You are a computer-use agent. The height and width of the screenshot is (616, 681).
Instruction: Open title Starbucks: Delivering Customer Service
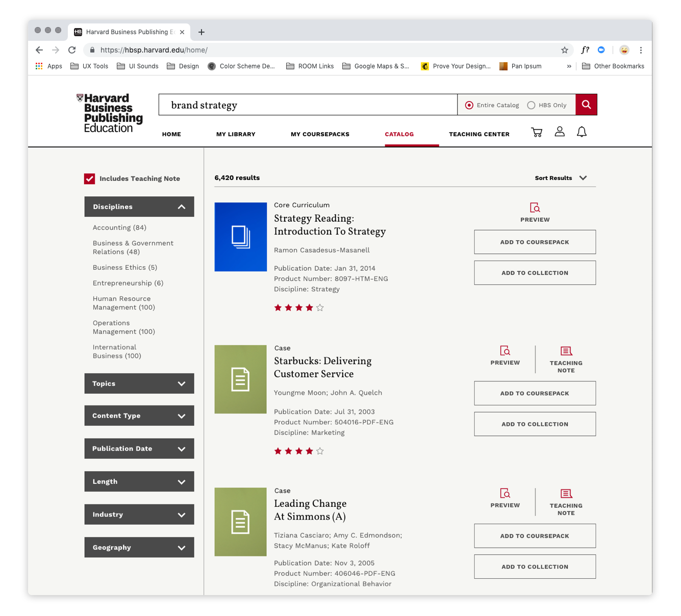[x=323, y=367]
